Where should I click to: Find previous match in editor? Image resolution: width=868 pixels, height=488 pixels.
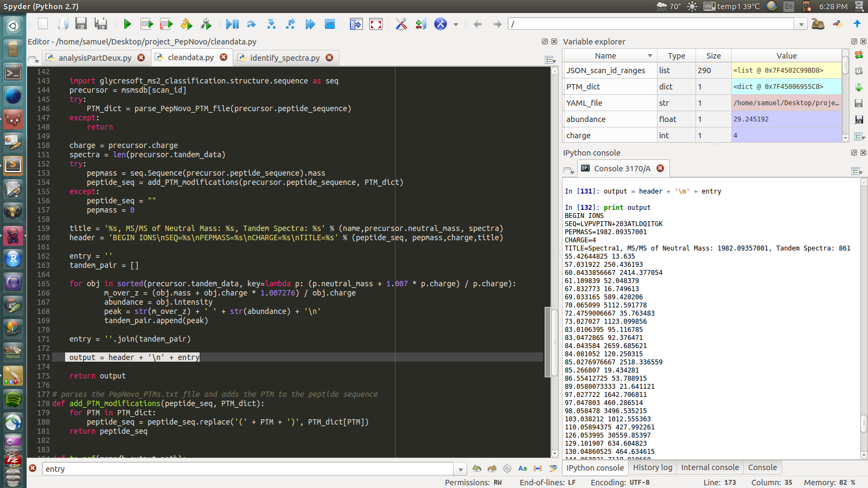[x=477, y=468]
